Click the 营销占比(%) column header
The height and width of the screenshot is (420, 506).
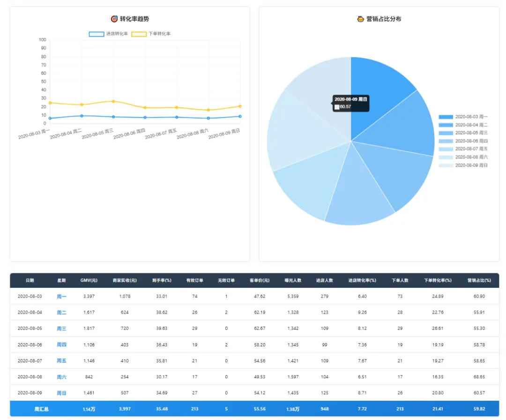tap(479, 280)
